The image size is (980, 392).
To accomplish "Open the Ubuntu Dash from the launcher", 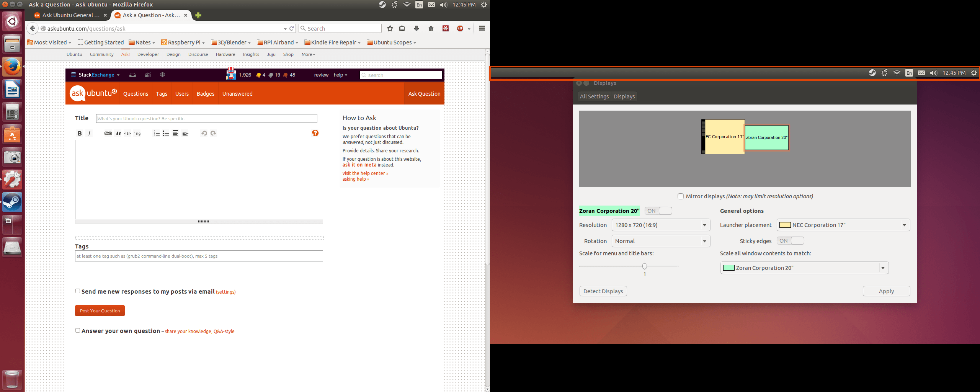I will (12, 21).
